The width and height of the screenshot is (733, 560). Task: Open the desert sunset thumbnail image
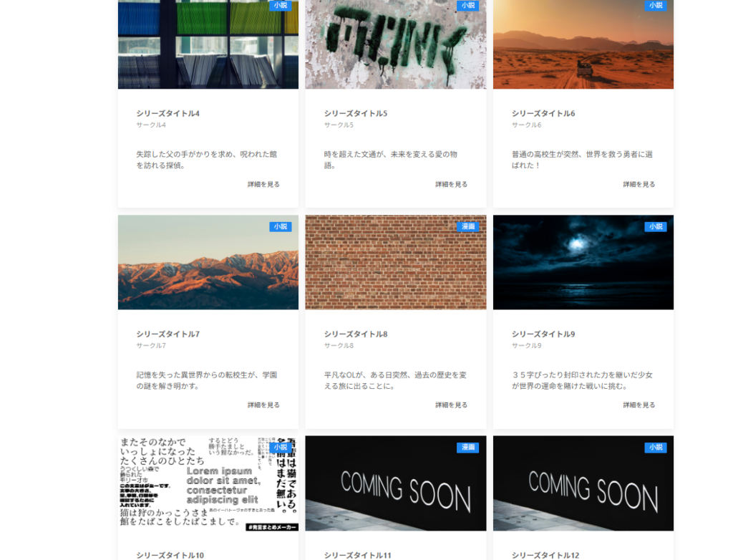(583, 44)
